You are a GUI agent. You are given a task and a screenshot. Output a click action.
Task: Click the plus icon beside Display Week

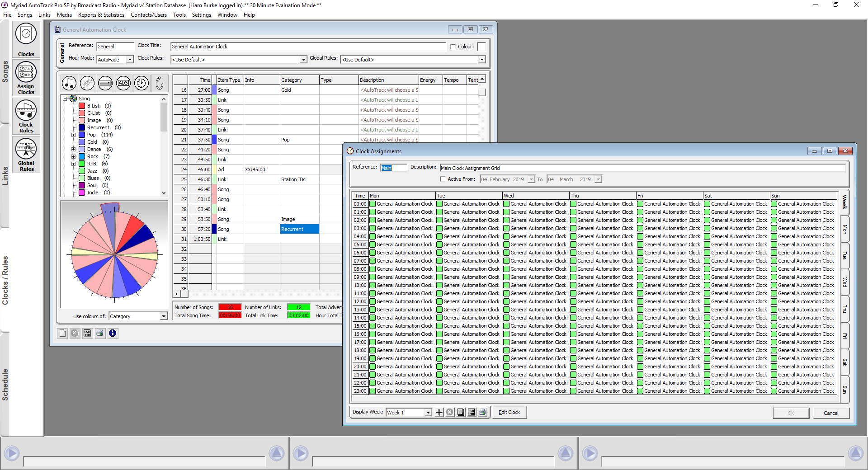[x=439, y=412]
